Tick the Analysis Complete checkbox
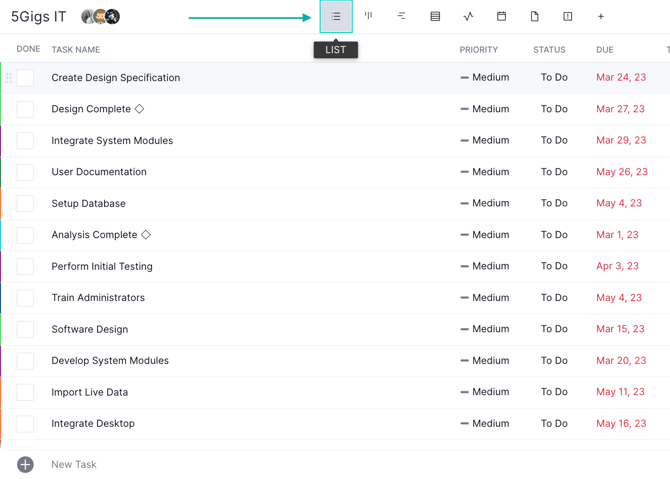The image size is (670, 479). click(x=25, y=235)
